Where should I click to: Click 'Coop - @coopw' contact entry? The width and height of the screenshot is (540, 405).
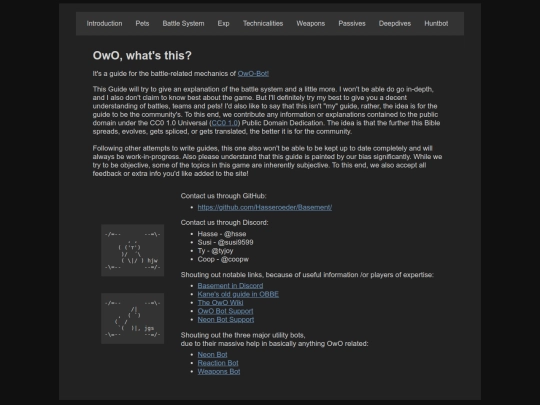223,259
